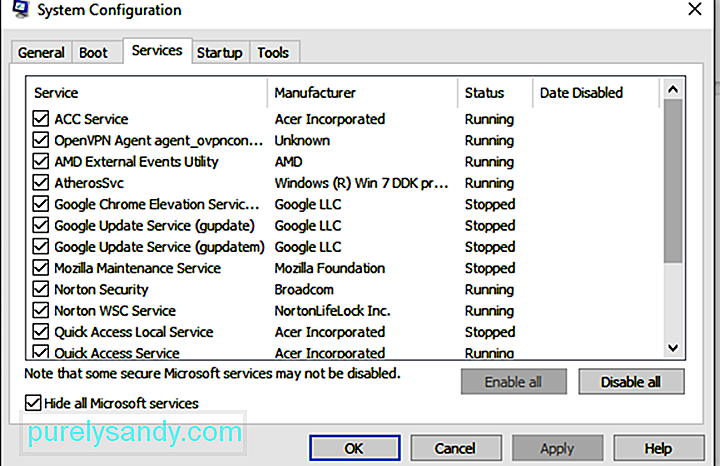Screen dimensions: 720x466
Task: Toggle the OpenVPN Agent service checkbox
Action: coord(41,140)
